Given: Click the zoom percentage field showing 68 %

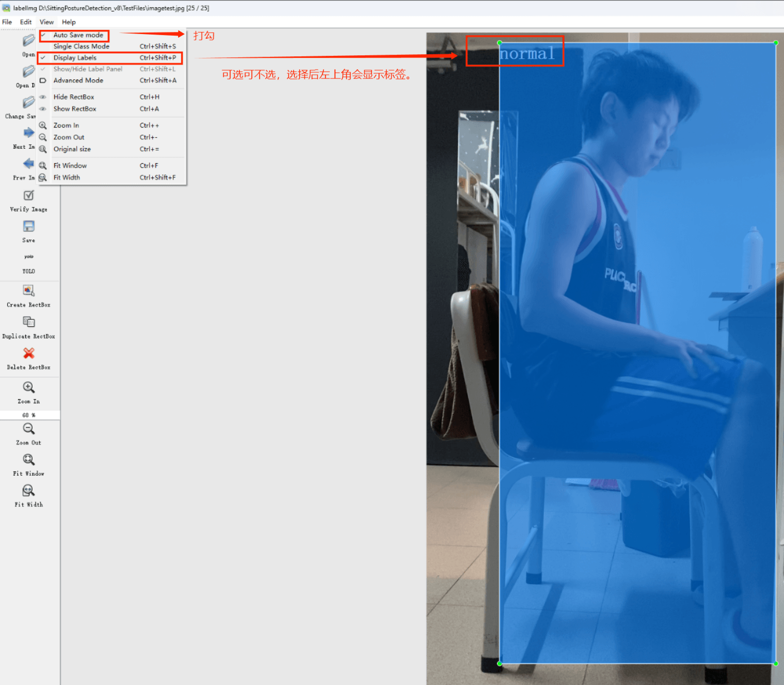Looking at the screenshot, I should click(x=29, y=415).
